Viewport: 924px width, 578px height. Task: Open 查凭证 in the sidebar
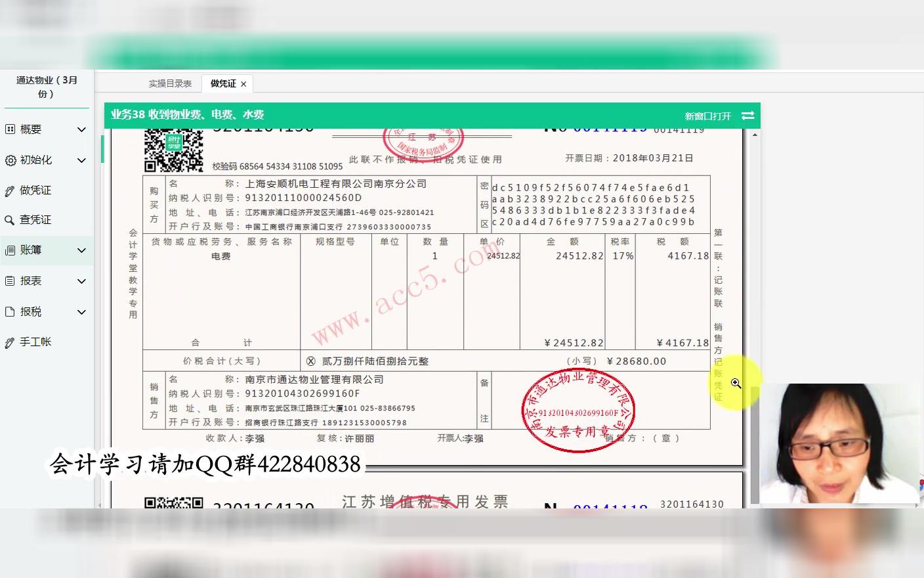[35, 220]
